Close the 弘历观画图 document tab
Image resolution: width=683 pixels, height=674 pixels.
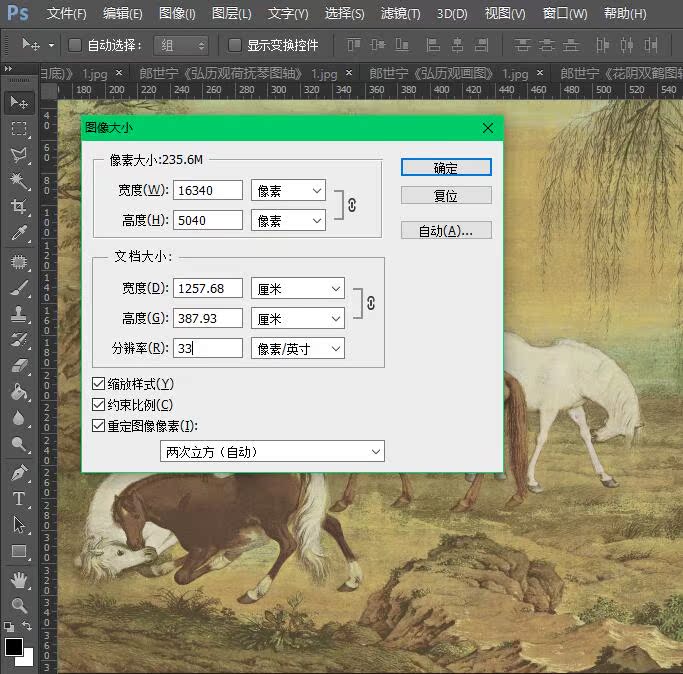(540, 72)
